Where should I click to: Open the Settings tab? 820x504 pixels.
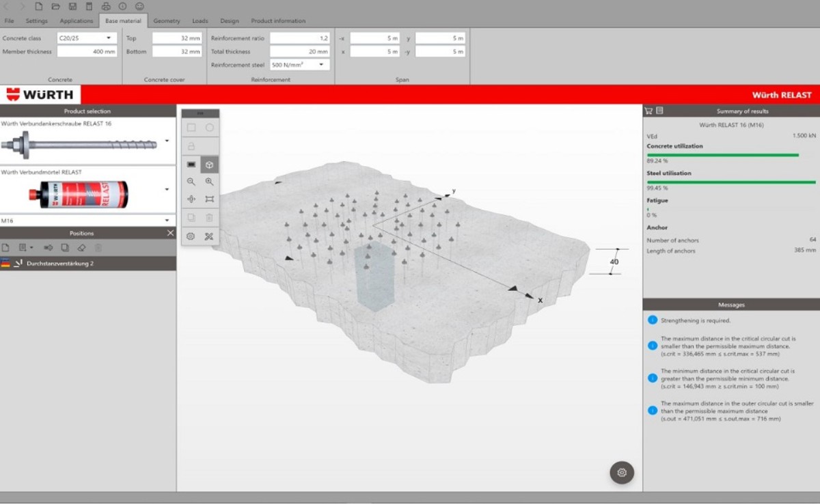37,21
